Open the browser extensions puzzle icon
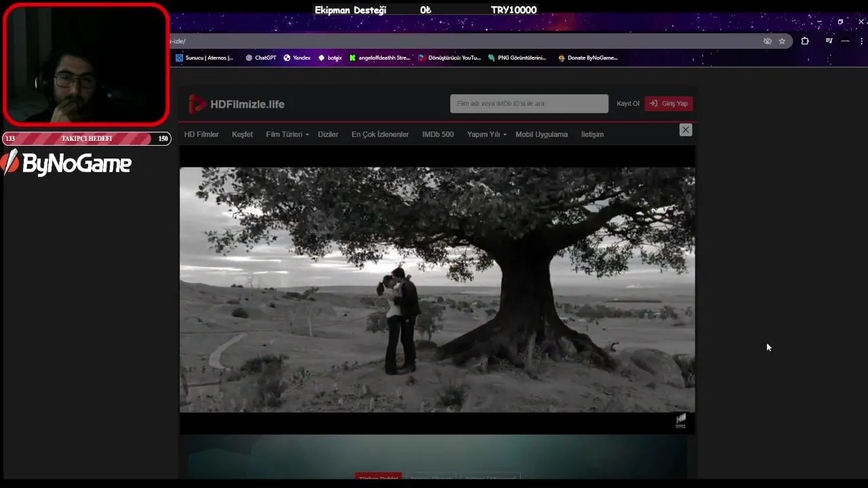 [805, 41]
